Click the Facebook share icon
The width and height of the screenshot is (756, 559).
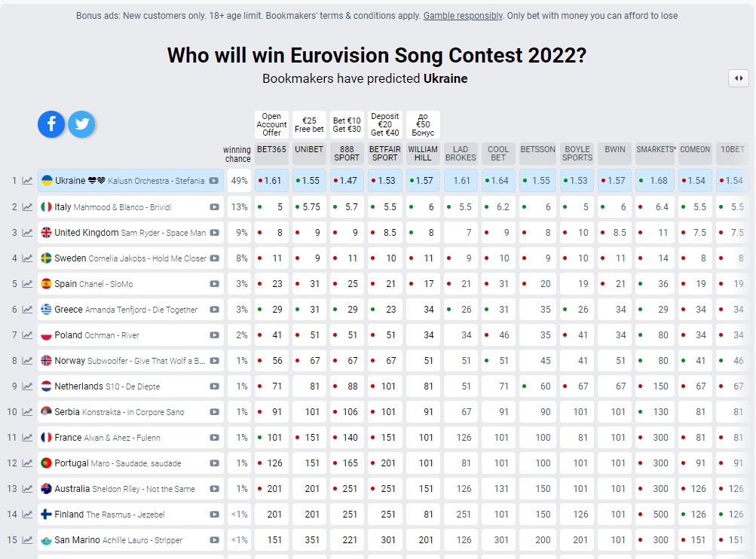51,124
